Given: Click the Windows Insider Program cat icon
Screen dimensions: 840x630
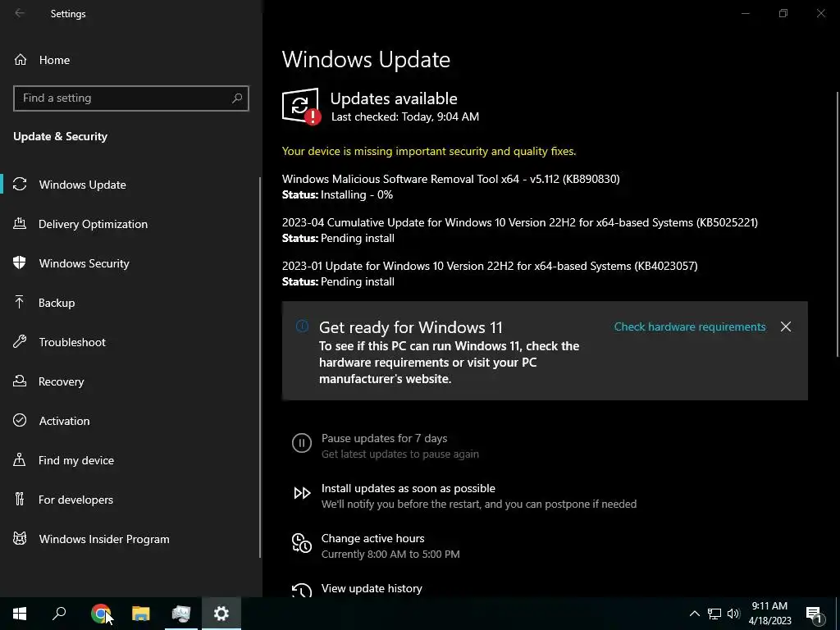Looking at the screenshot, I should 20,538.
